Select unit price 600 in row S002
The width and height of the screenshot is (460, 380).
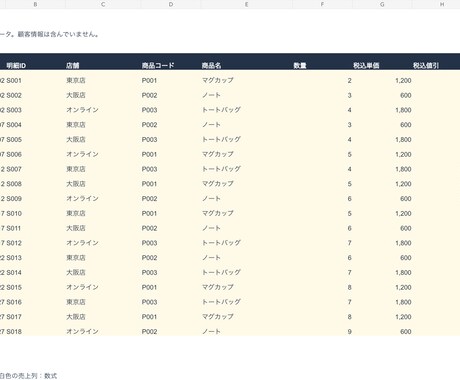406,95
